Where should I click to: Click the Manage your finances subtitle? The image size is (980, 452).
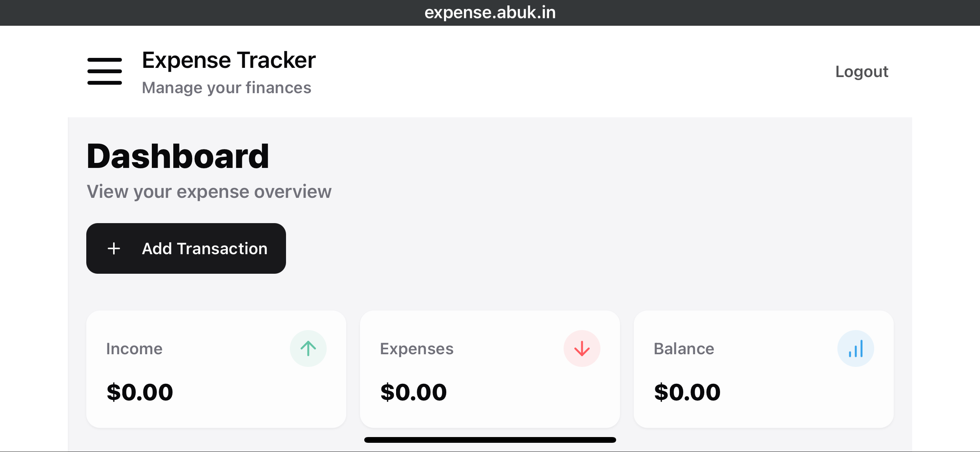pos(227,87)
